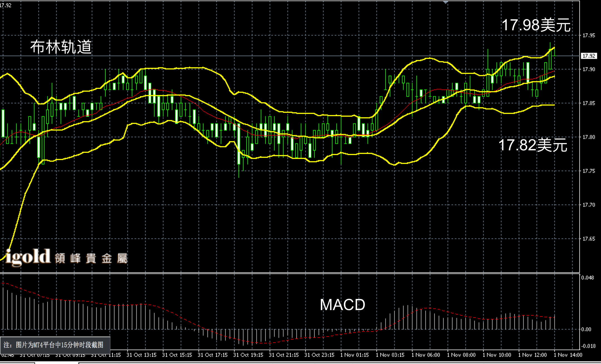The width and height of the screenshot is (601, 364).
Task: Click the igold logo watermark
Action: coord(28,257)
